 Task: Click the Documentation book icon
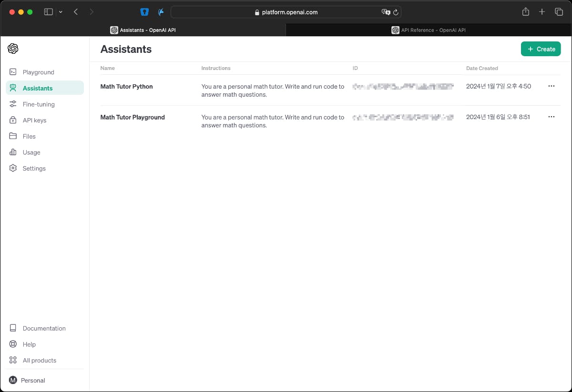13,328
